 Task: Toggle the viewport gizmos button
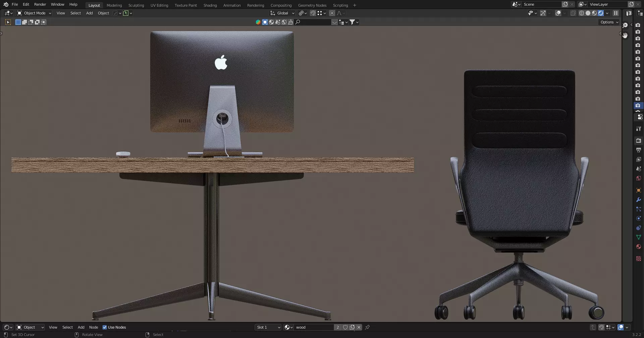coord(543,13)
